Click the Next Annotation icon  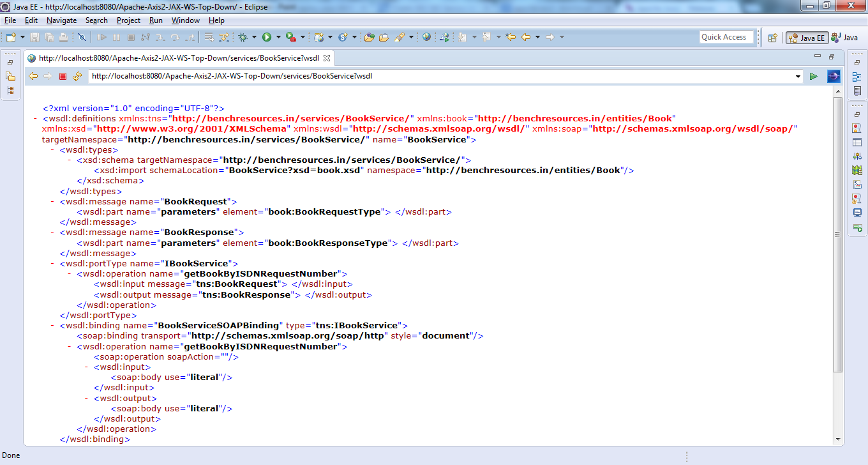462,37
